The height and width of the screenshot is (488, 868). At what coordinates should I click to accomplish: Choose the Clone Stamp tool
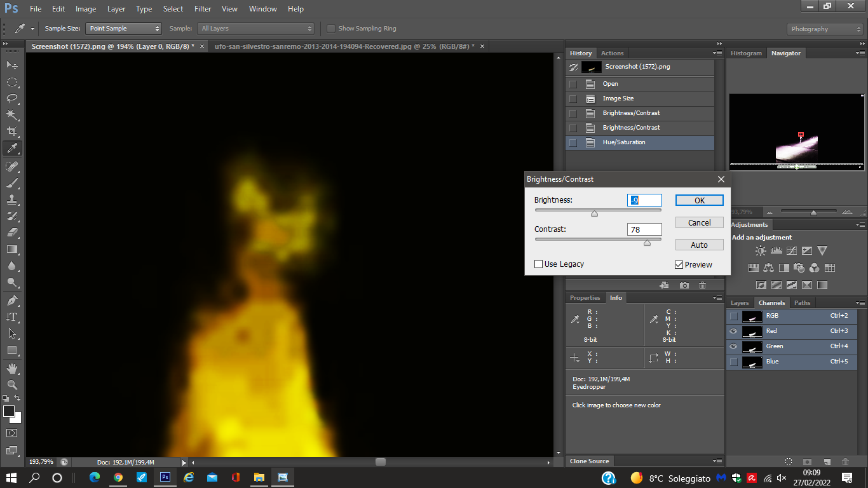coord(12,199)
